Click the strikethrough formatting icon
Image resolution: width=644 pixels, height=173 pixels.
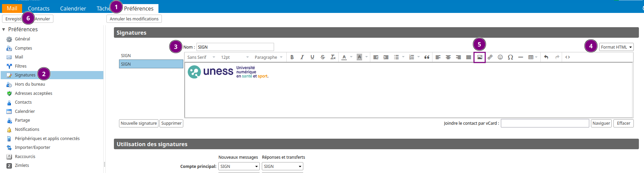pos(323,57)
